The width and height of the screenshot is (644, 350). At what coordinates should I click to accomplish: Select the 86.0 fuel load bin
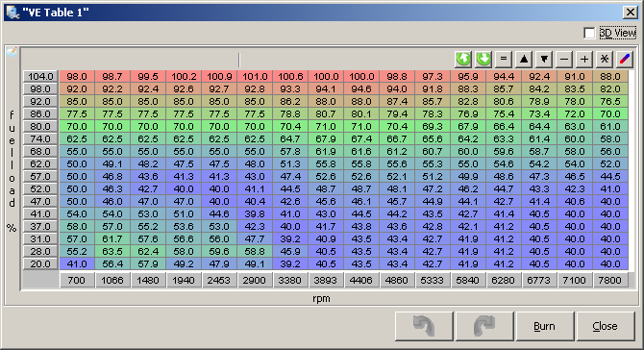tap(40, 113)
